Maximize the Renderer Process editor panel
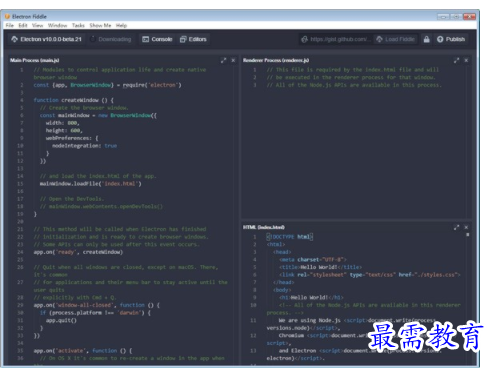Viewport: 492px width, 368px height. click(x=456, y=60)
